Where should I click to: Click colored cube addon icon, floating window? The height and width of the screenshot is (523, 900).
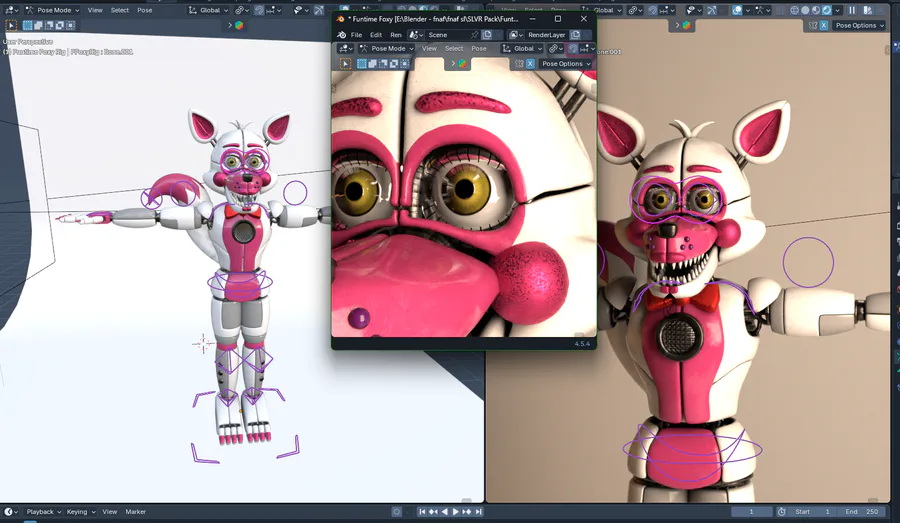coord(462,64)
